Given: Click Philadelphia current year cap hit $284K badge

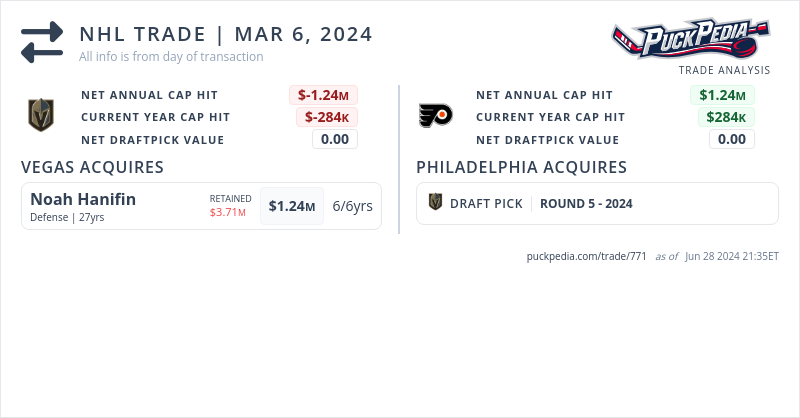Looking at the screenshot, I should (x=725, y=117).
